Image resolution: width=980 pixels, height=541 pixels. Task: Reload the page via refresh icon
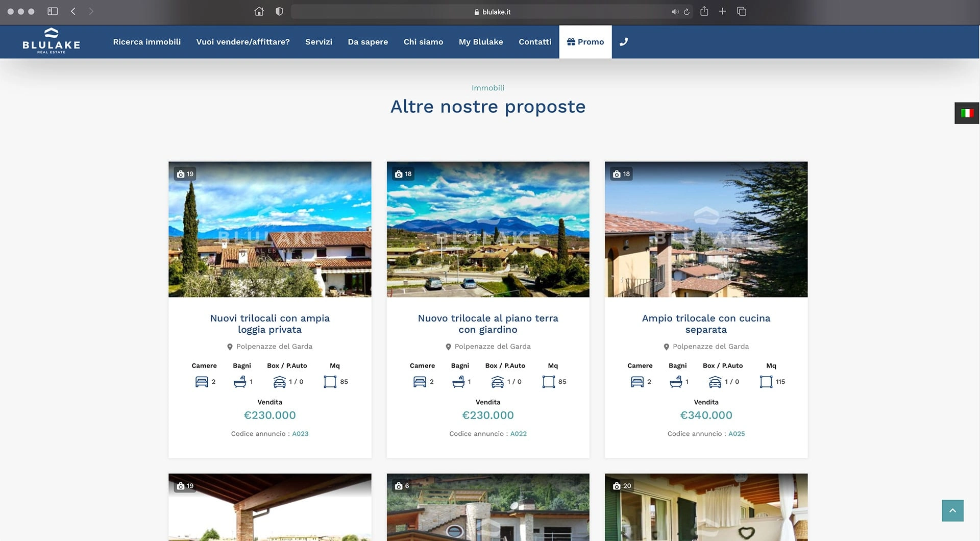(x=687, y=12)
